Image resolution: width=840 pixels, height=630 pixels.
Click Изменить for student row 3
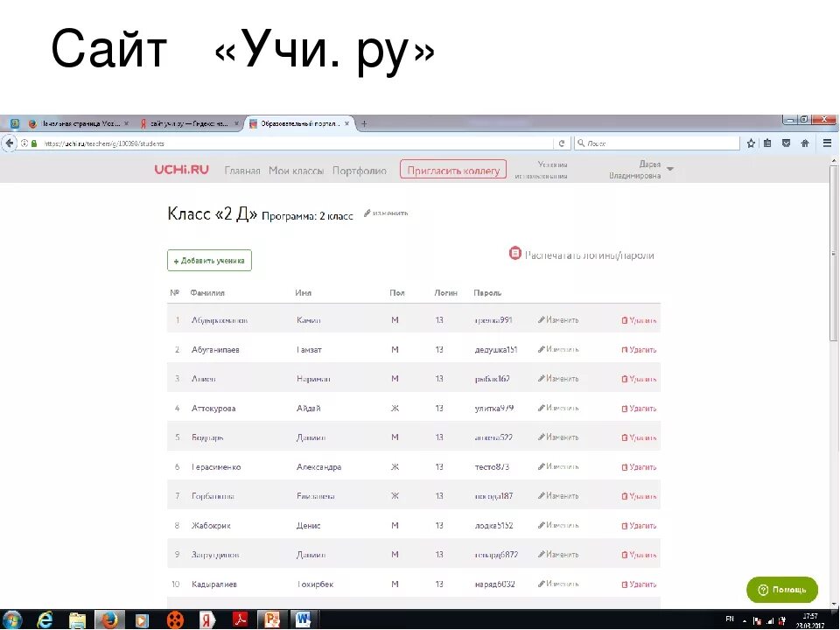(558, 378)
